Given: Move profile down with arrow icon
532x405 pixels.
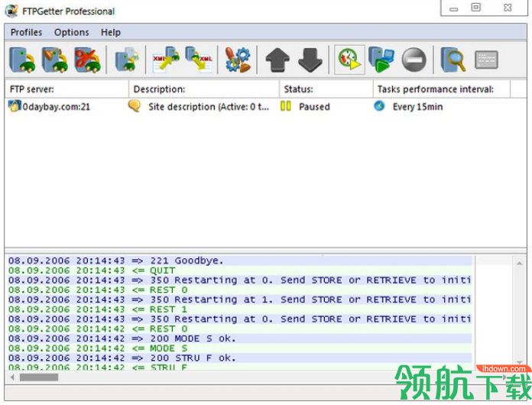Looking at the screenshot, I should coord(310,60).
